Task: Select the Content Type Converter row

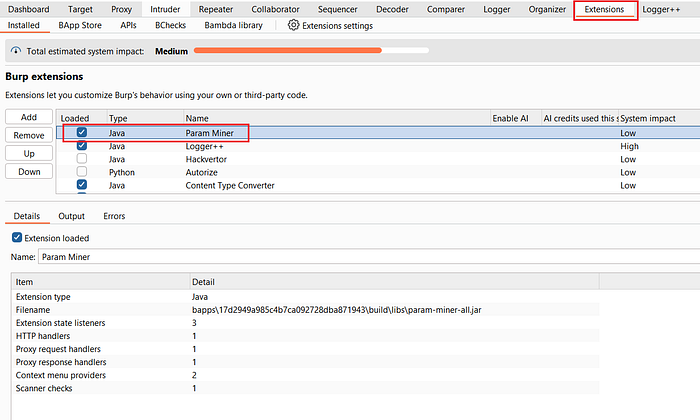Action: (x=378, y=185)
